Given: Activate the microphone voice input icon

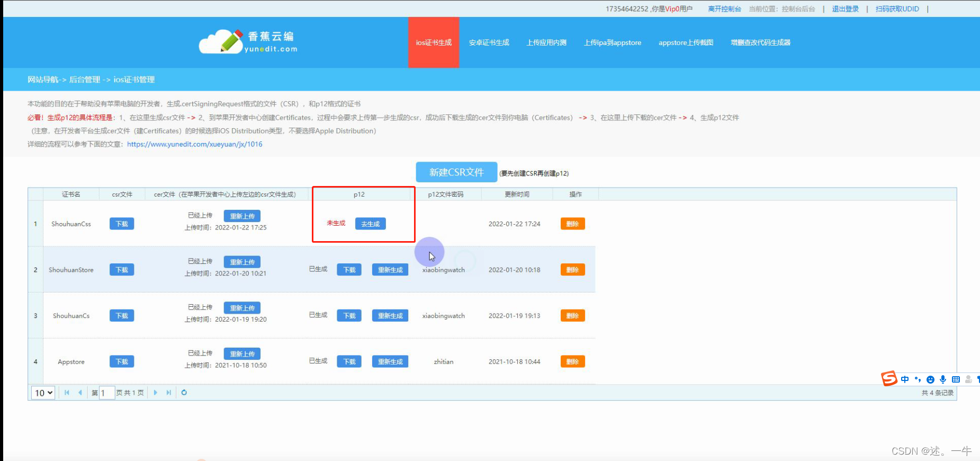Looking at the screenshot, I should click(943, 379).
